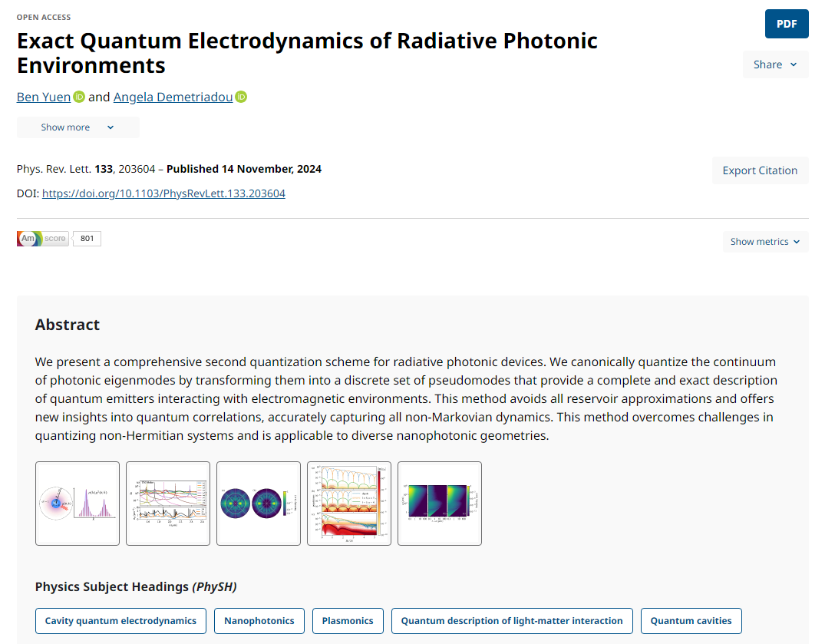Click the Physics Subject Headings (PhySH) heading

(136, 586)
